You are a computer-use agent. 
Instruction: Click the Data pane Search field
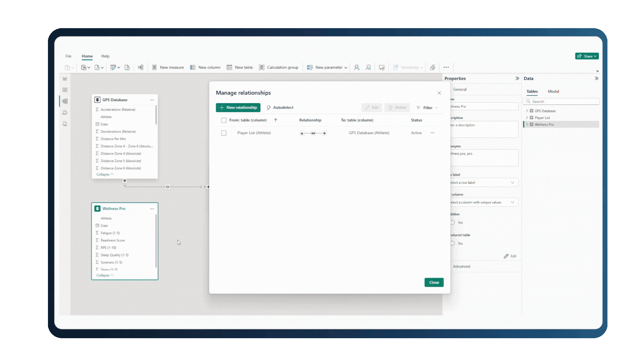click(563, 102)
